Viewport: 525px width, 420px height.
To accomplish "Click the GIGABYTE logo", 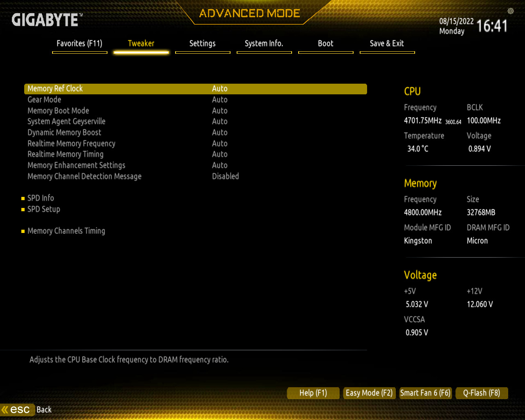I will tap(47, 20).
